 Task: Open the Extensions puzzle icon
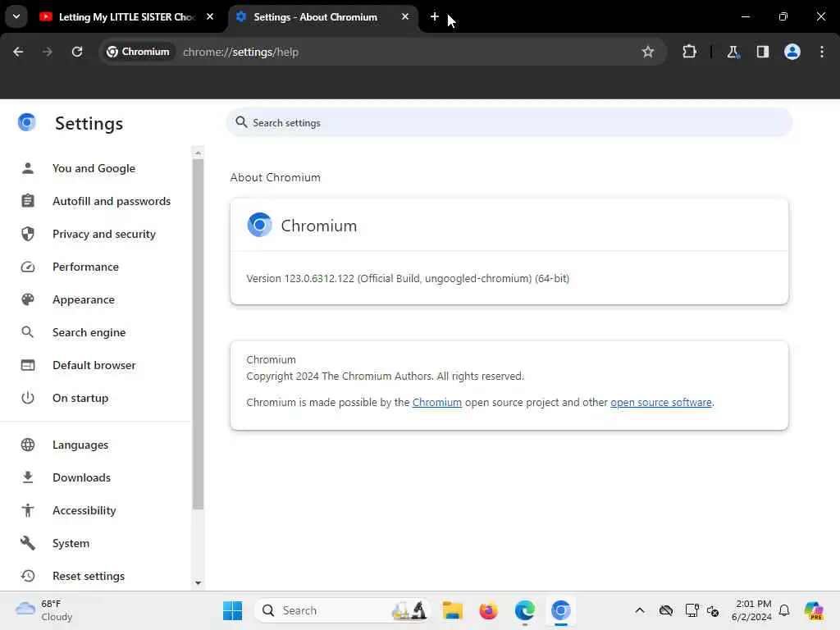(689, 52)
